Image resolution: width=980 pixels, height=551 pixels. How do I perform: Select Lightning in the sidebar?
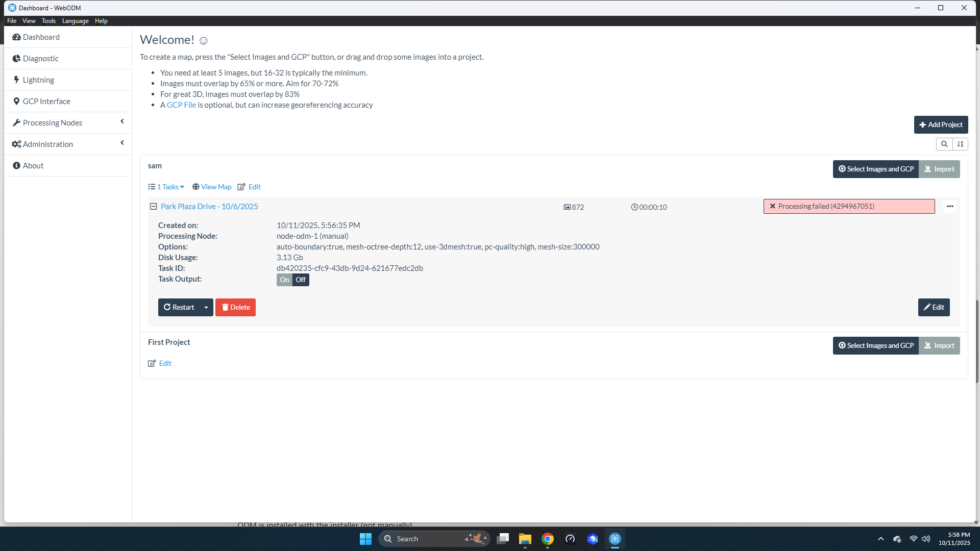pyautogui.click(x=38, y=80)
